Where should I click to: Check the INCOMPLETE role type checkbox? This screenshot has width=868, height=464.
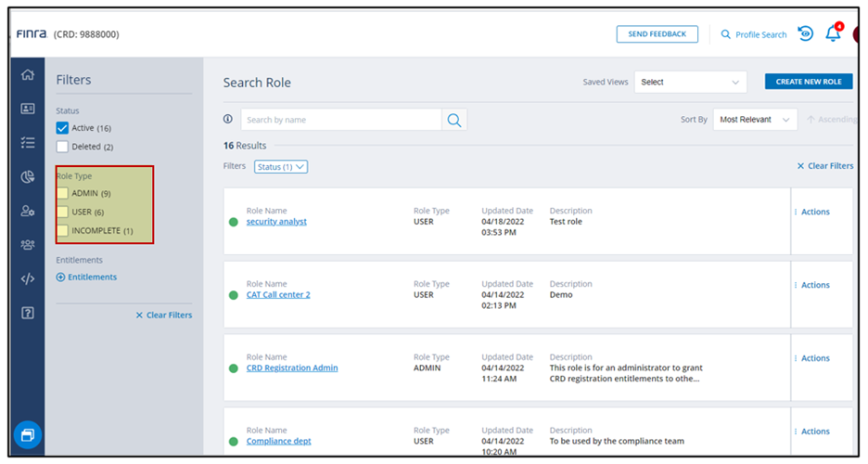[x=63, y=230]
